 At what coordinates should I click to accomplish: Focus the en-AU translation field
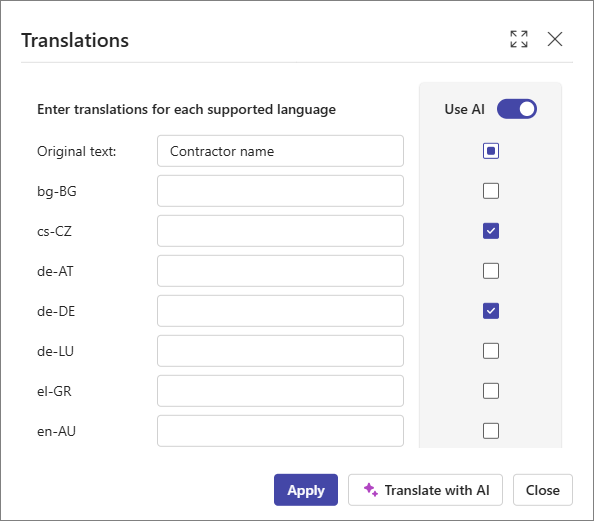tap(280, 431)
